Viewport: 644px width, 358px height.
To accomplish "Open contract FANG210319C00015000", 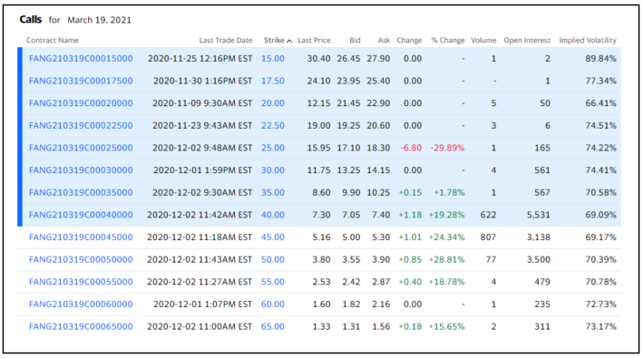I will [x=81, y=59].
